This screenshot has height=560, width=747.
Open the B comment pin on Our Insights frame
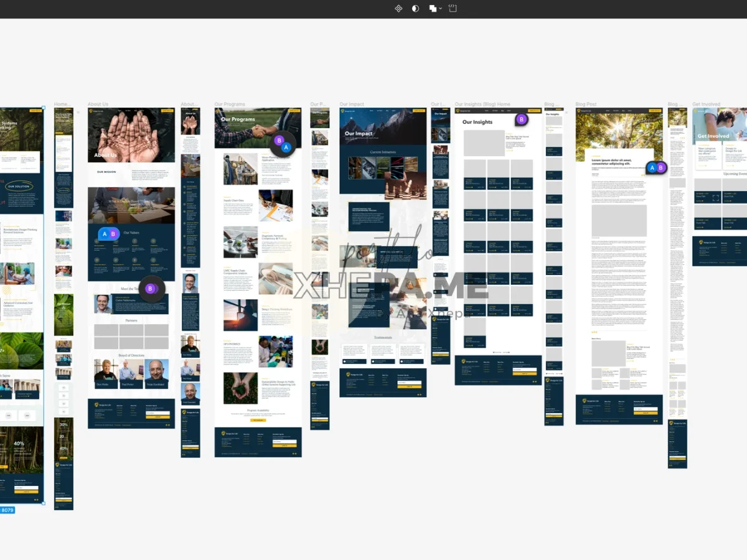click(522, 119)
